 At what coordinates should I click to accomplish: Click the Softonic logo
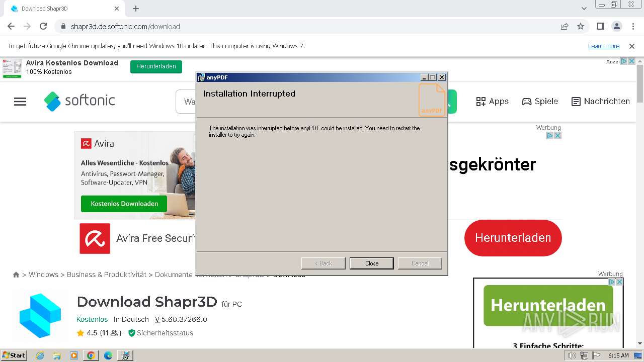click(x=79, y=101)
